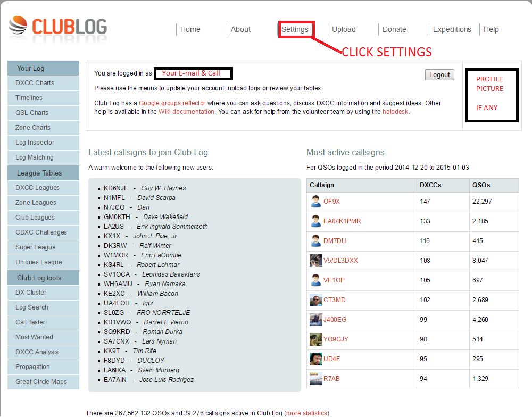Open the DM7DU callsign link

(335, 241)
